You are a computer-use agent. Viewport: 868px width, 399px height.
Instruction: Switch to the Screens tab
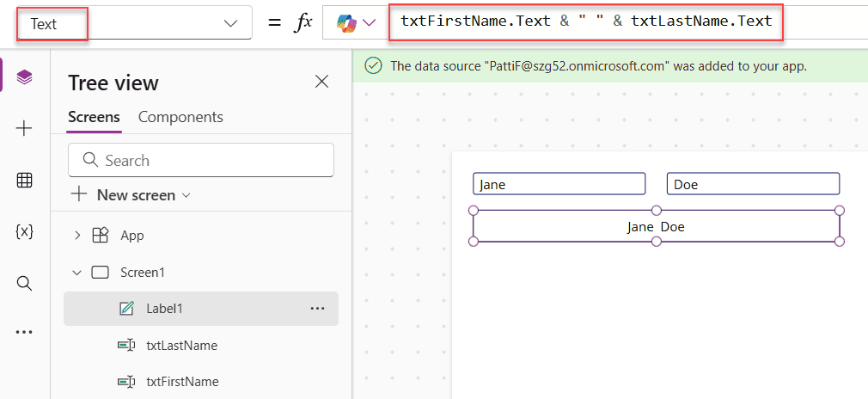click(x=95, y=118)
